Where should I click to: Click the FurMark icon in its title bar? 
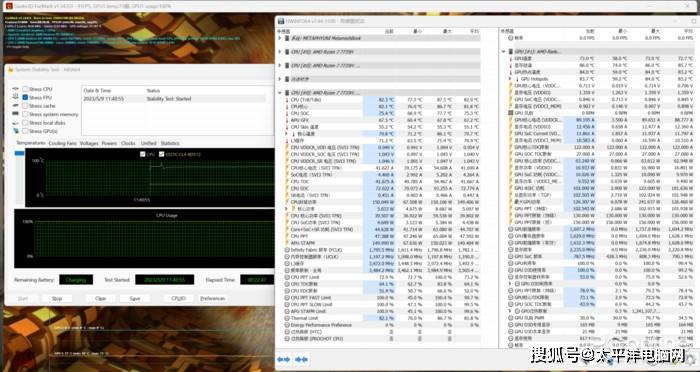coord(8,6)
